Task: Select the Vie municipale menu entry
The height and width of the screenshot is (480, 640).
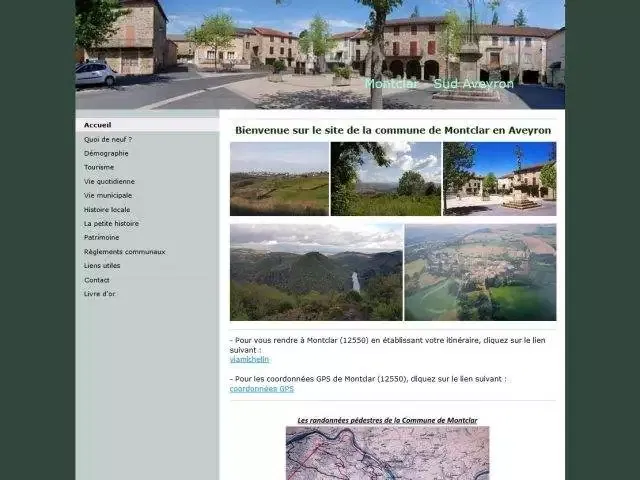Action: (x=108, y=196)
